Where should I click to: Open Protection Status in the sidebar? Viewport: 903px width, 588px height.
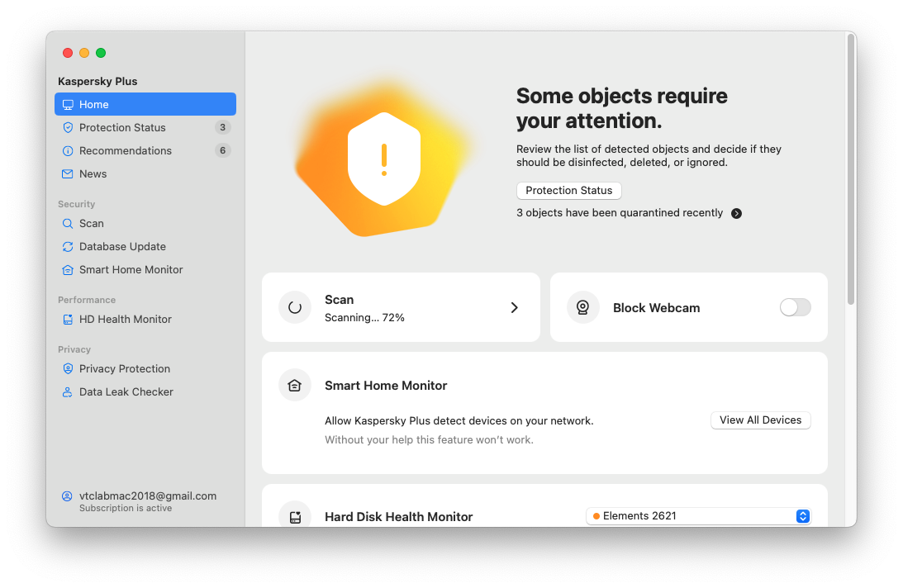click(x=122, y=128)
